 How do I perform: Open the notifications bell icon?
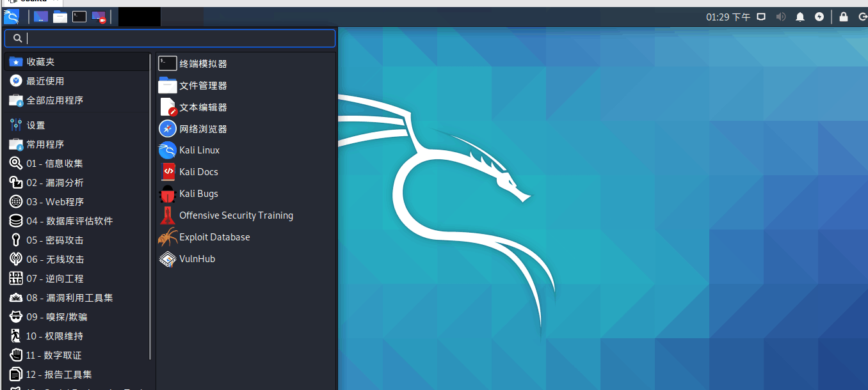pyautogui.click(x=800, y=17)
